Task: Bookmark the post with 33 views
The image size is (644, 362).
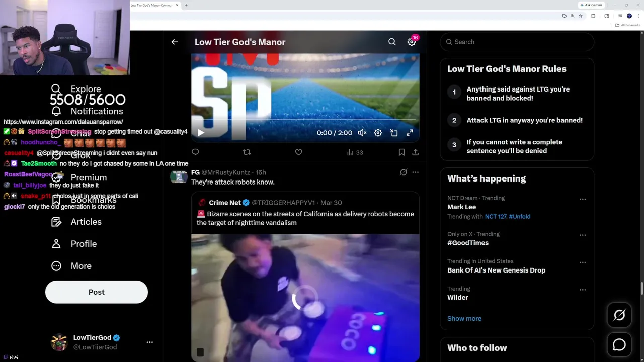Action: pos(401,152)
